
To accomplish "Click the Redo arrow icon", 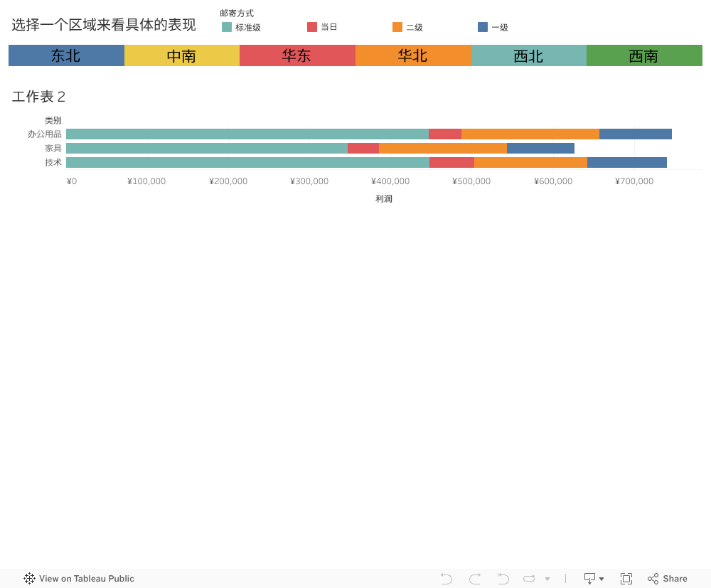I will point(475,579).
